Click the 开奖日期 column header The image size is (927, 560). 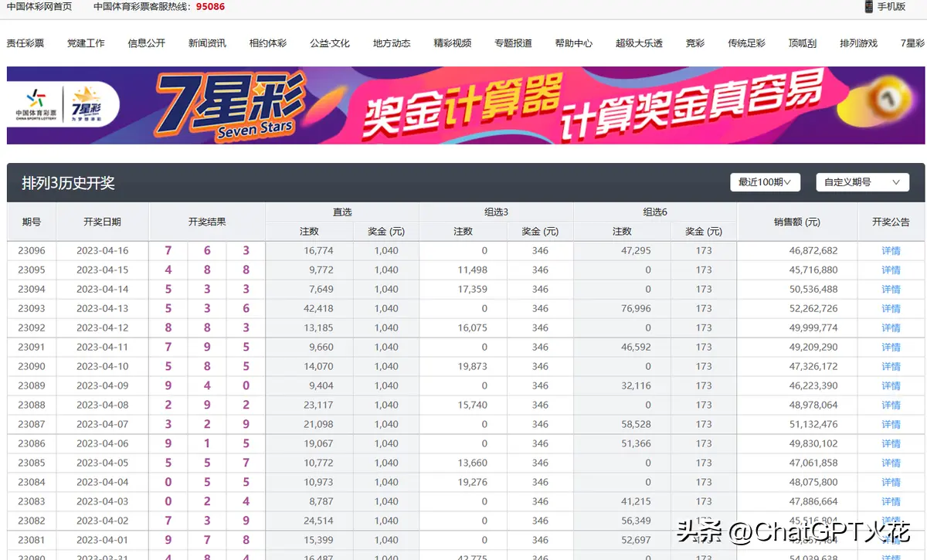(102, 222)
